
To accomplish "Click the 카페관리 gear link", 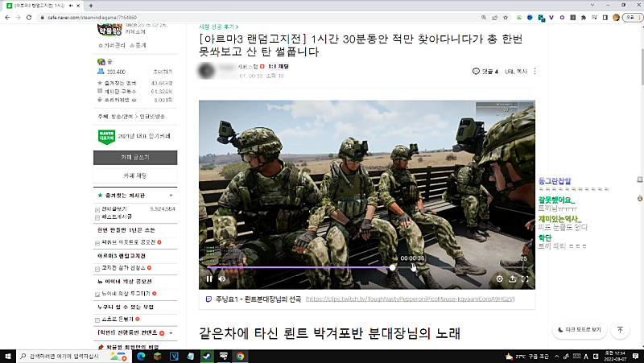I will [111, 45].
